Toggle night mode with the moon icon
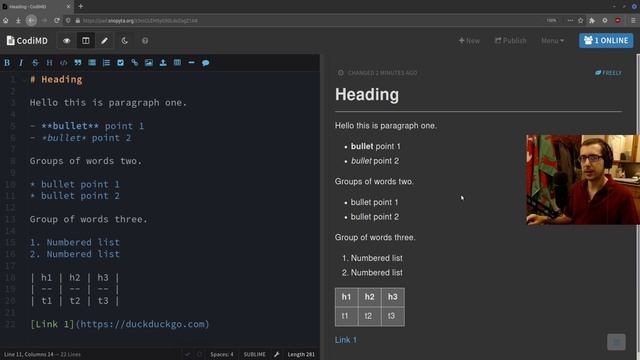 [x=124, y=40]
